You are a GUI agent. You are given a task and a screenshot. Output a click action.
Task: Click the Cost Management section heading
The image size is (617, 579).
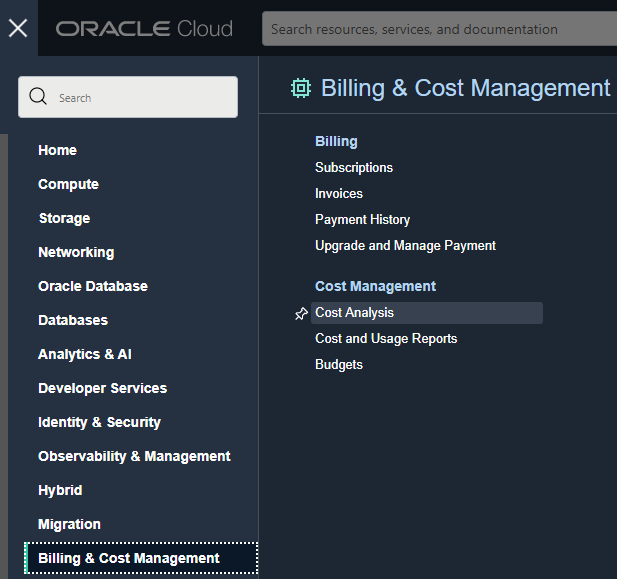pos(375,286)
